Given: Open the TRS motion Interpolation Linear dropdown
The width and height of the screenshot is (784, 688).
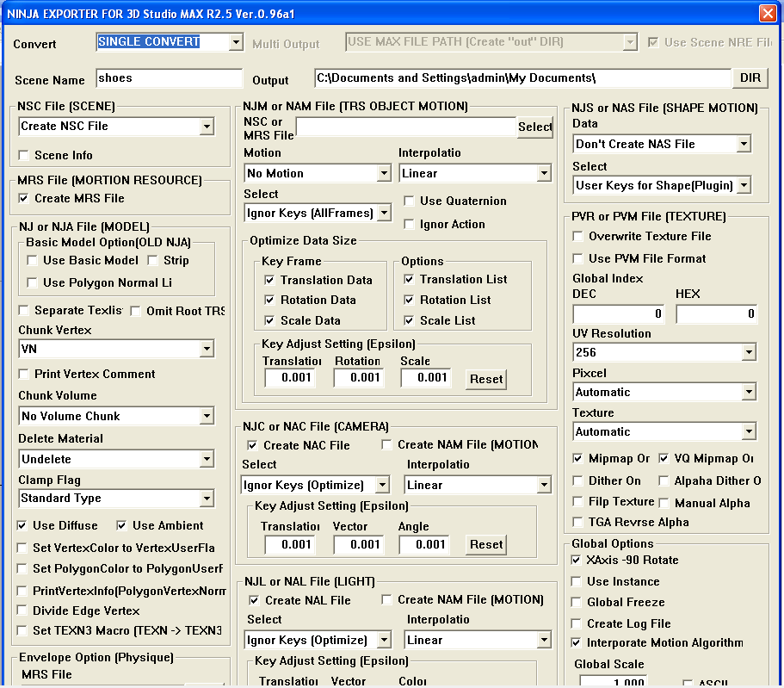Looking at the screenshot, I should [x=475, y=173].
